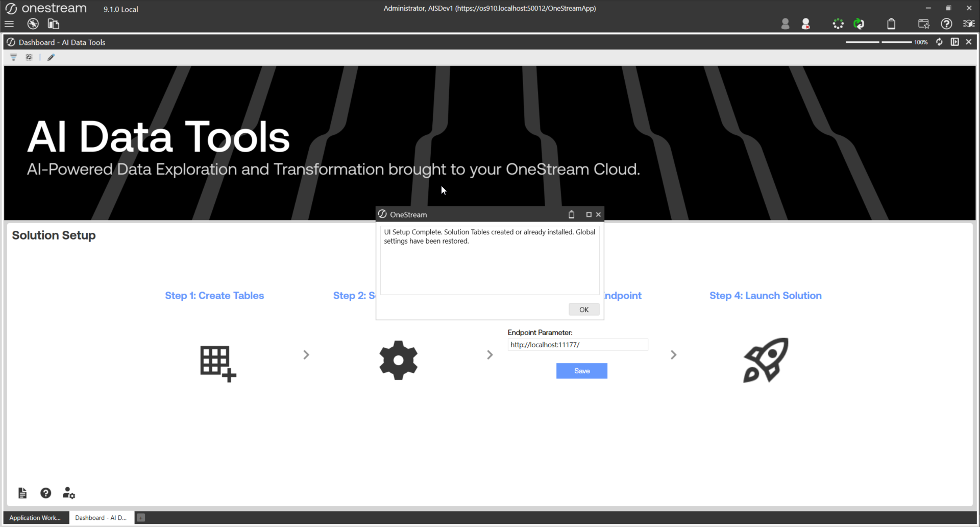The height and width of the screenshot is (527, 980).
Task: Click the pencil edit dashboard icon
Action: [51, 58]
